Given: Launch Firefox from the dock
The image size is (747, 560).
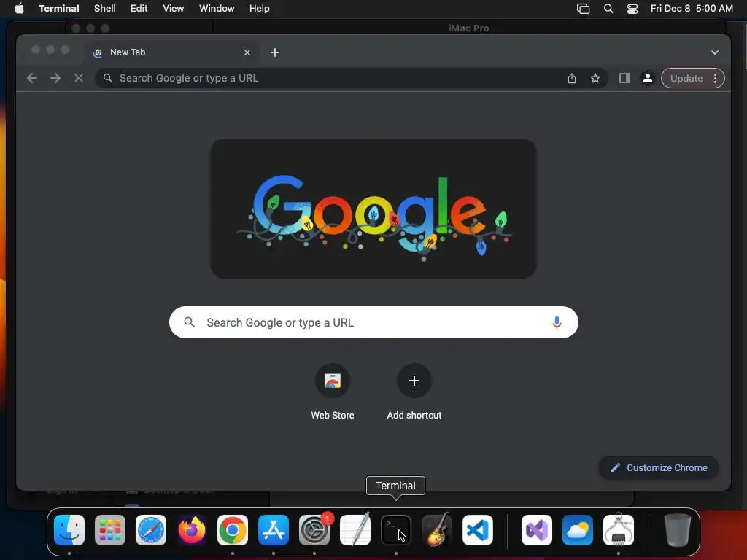Looking at the screenshot, I should [192, 530].
